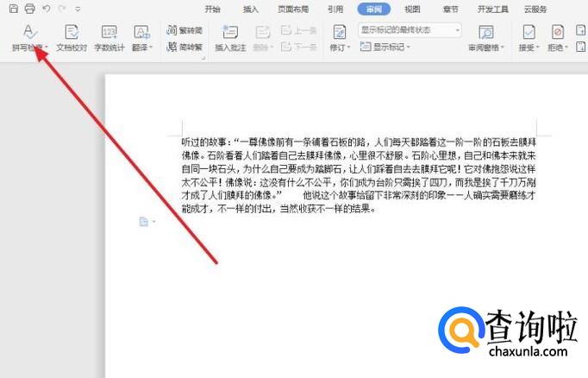The width and height of the screenshot is (588, 378).
Task: Click the 拼写检查 spell check icon
Action: (28, 32)
